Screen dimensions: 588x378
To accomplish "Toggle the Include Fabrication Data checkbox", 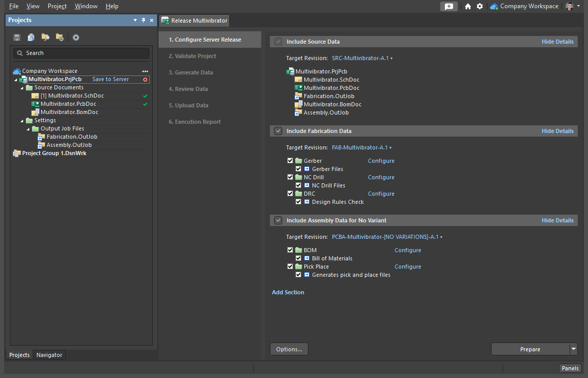I will [x=278, y=131].
